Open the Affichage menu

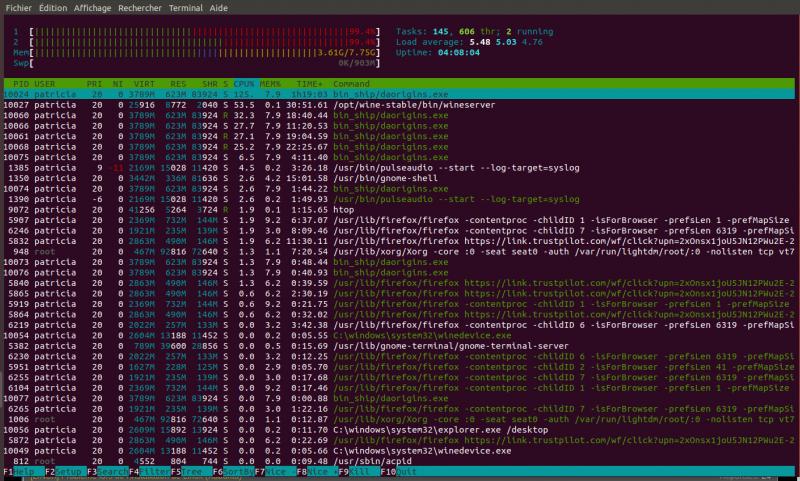[92, 8]
